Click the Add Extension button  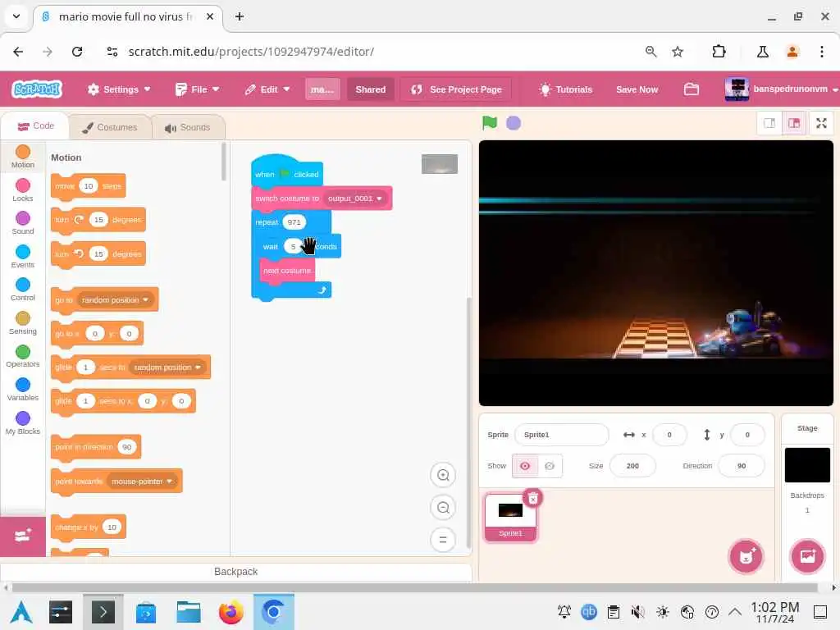22,536
